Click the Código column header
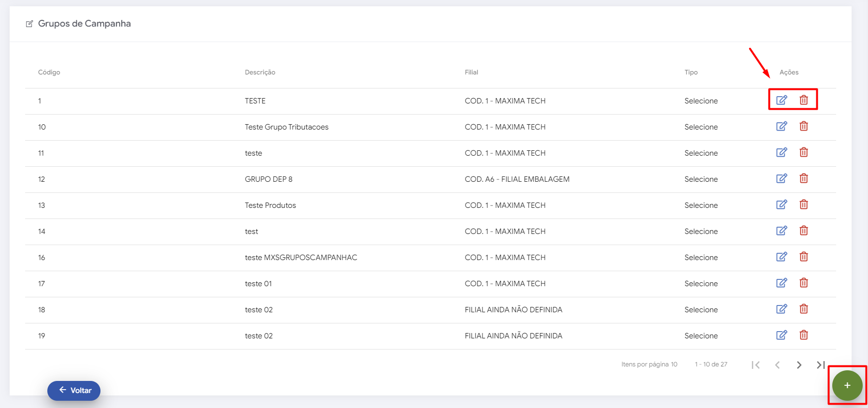This screenshot has width=868, height=408. [x=49, y=73]
